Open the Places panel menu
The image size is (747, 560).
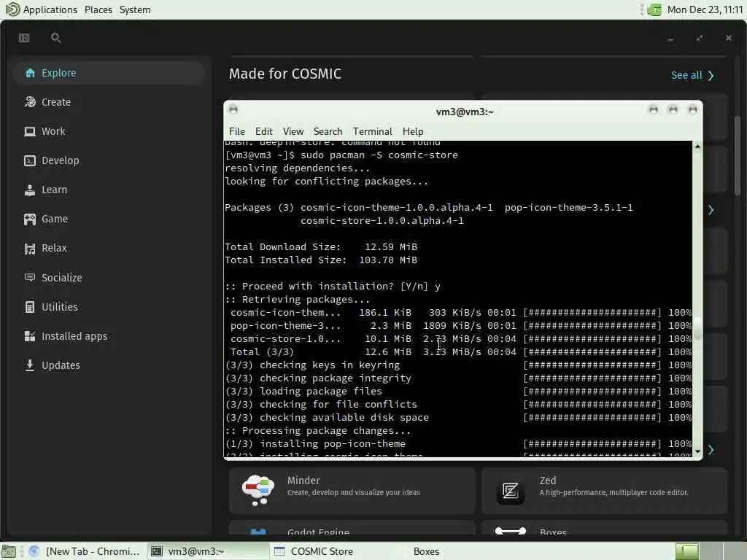point(98,9)
